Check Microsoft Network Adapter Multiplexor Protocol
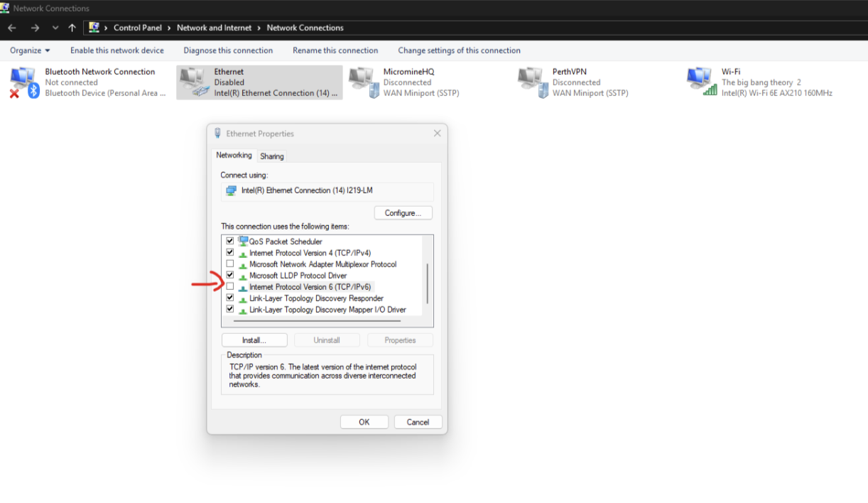This screenshot has height=503, width=868. (229, 264)
